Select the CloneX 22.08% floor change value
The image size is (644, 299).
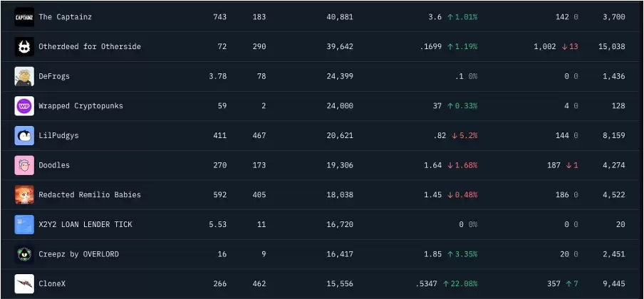click(x=460, y=284)
